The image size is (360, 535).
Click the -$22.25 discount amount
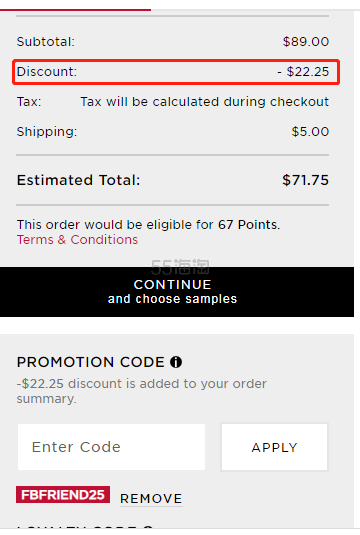coord(303,72)
